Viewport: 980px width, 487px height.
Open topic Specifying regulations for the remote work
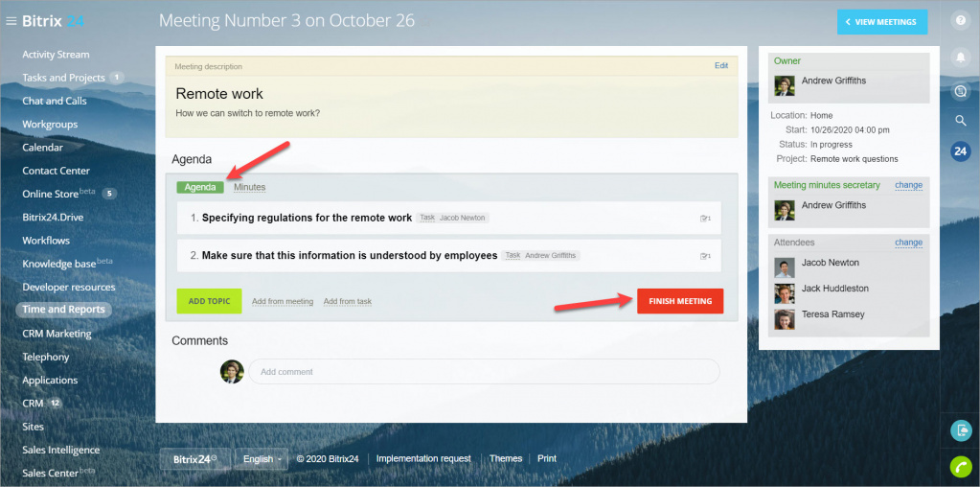(x=307, y=218)
